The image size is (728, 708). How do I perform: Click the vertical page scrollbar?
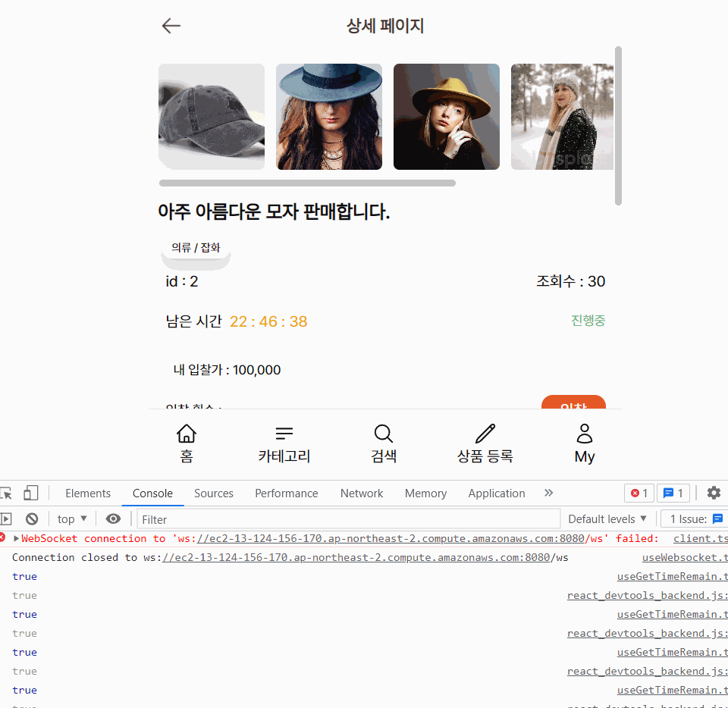[x=618, y=125]
